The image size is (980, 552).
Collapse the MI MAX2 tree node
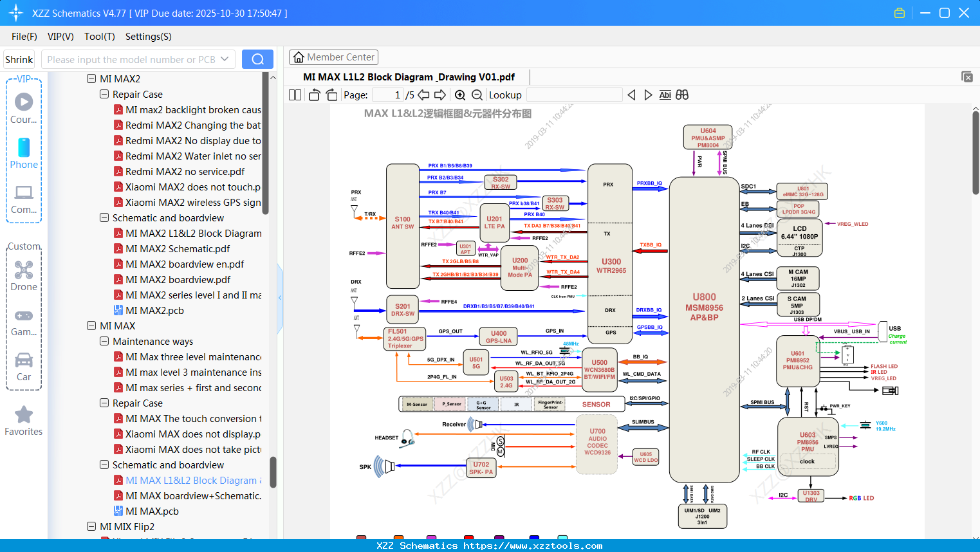(x=92, y=78)
